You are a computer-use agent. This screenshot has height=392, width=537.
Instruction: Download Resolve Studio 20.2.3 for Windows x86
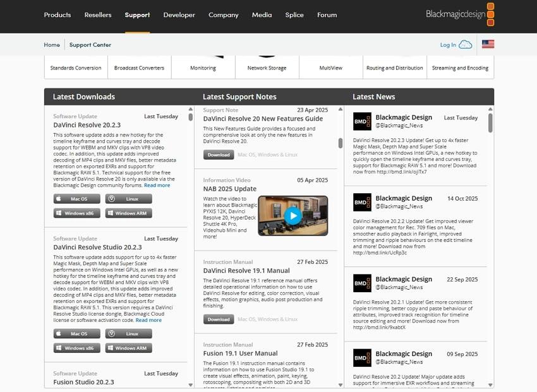pyautogui.click(x=76, y=348)
